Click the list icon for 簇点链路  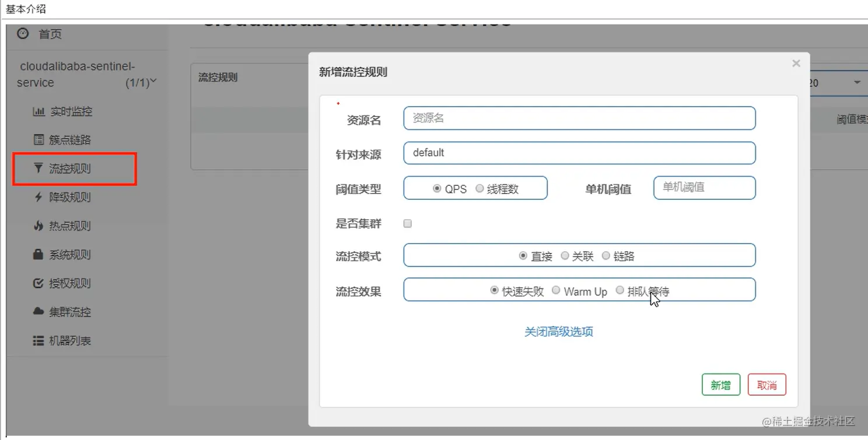[x=38, y=140]
